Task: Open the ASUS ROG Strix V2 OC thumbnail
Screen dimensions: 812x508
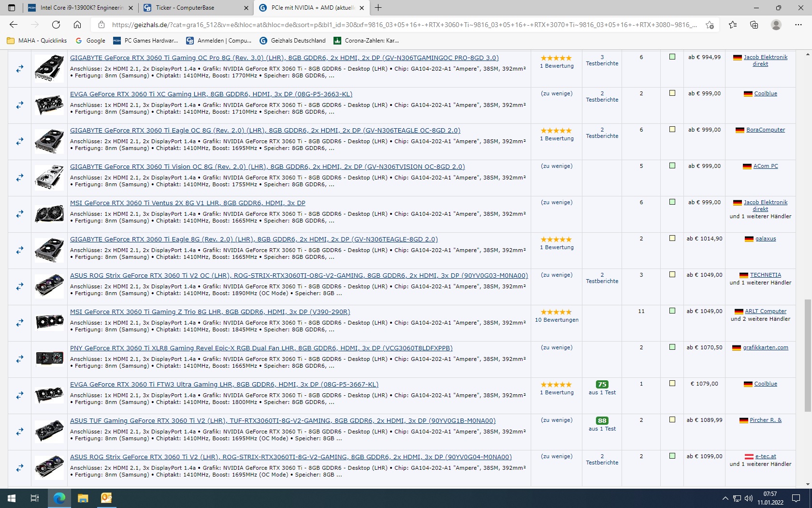Action: [x=49, y=286]
